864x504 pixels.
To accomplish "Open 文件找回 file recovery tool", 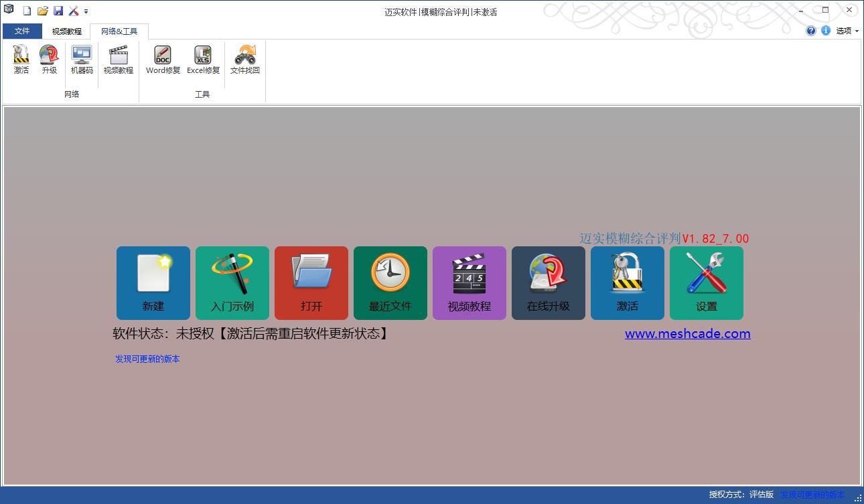I will [x=245, y=60].
